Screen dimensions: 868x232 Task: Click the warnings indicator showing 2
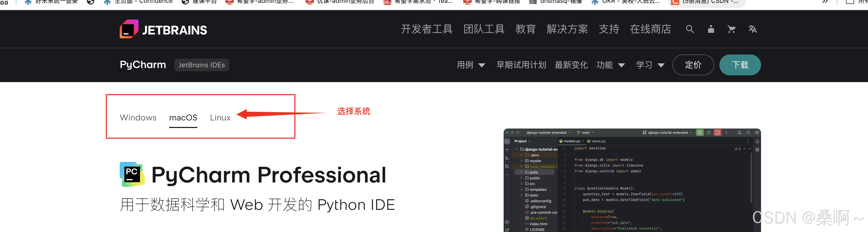(x=738, y=149)
